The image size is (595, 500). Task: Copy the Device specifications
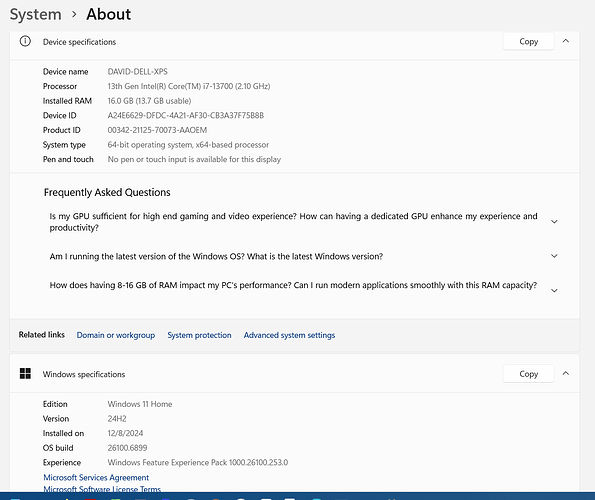(x=528, y=41)
